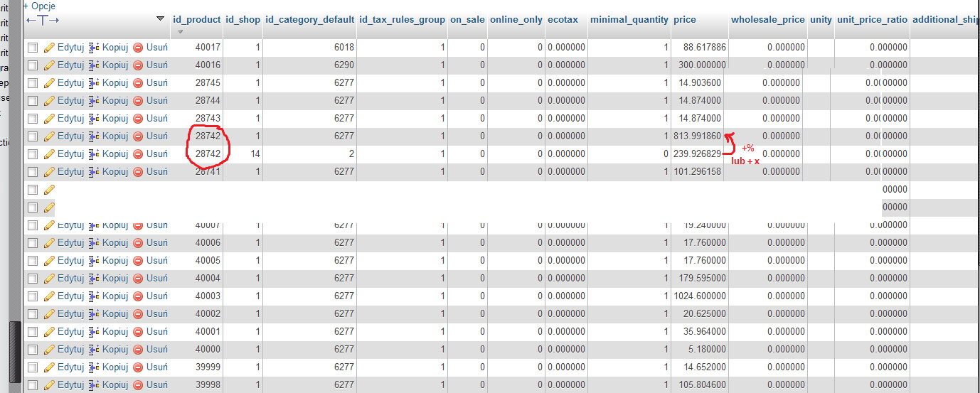Sort by the id_tax_rules_group column header
This screenshot has width=980, height=393.
point(403,19)
